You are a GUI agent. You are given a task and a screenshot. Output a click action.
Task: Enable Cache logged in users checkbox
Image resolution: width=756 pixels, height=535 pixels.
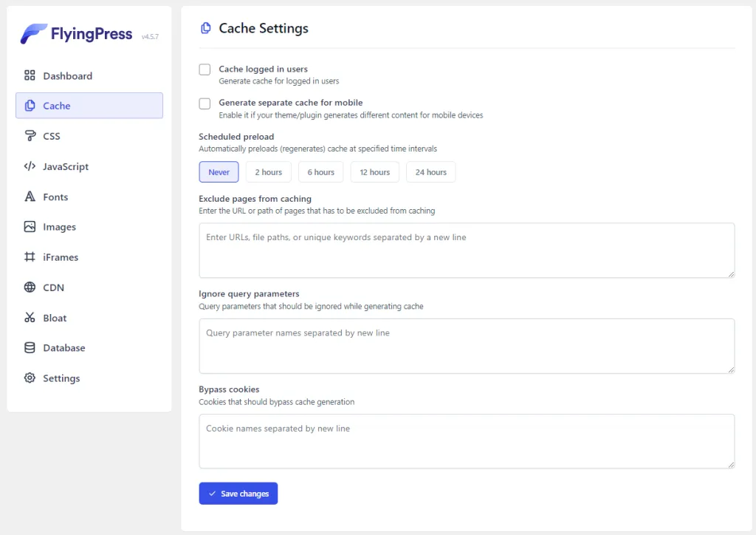[205, 69]
